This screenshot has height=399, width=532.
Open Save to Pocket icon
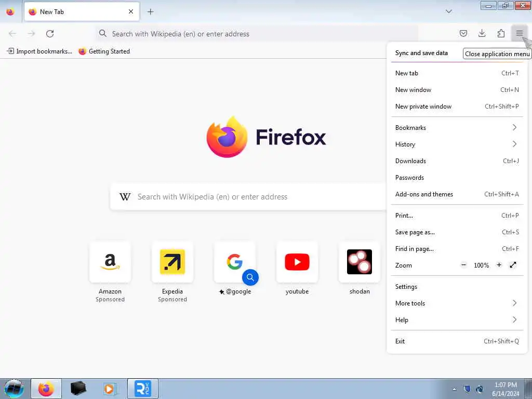(x=463, y=33)
